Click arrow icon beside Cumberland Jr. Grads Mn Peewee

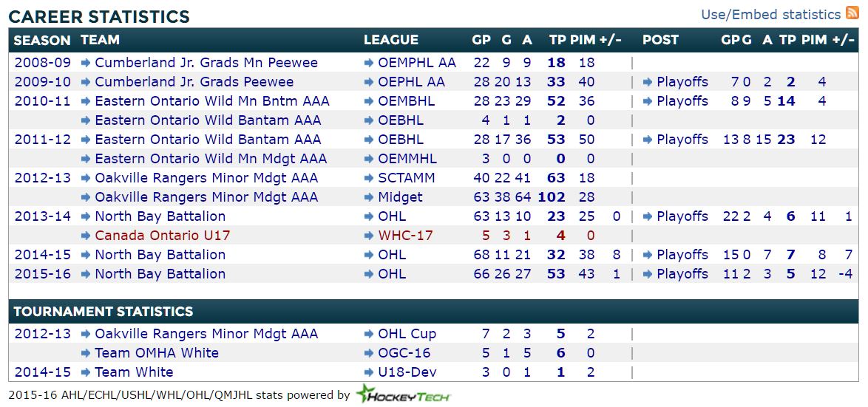tap(86, 63)
